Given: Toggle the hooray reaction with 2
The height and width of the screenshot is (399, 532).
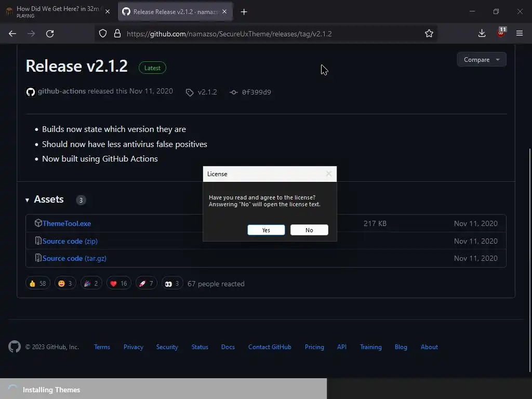Looking at the screenshot, I should point(91,283).
